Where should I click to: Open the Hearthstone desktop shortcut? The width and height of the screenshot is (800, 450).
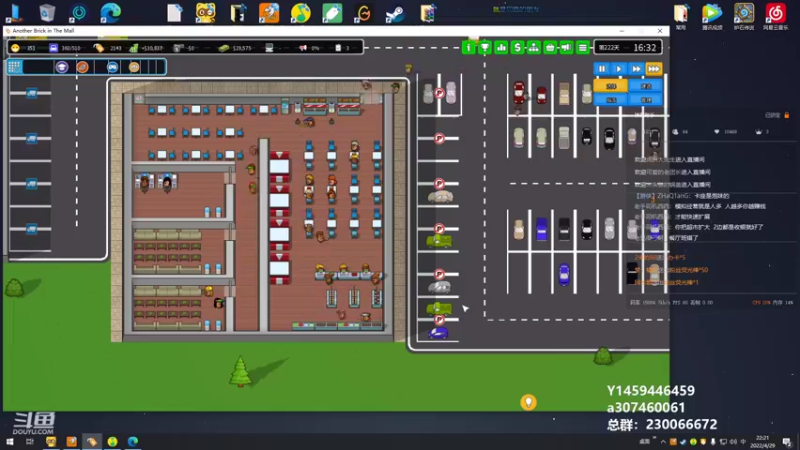pos(744,15)
